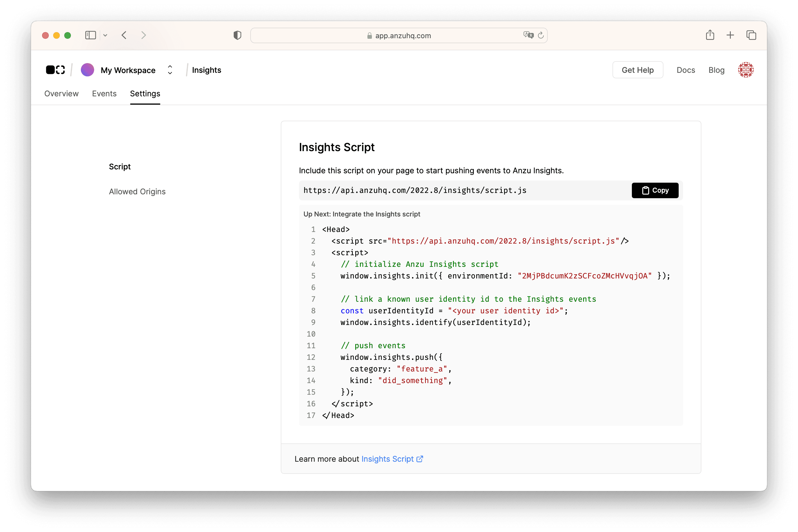798x532 pixels.
Task: Click the app.anzuhq.com address bar
Action: click(398, 35)
